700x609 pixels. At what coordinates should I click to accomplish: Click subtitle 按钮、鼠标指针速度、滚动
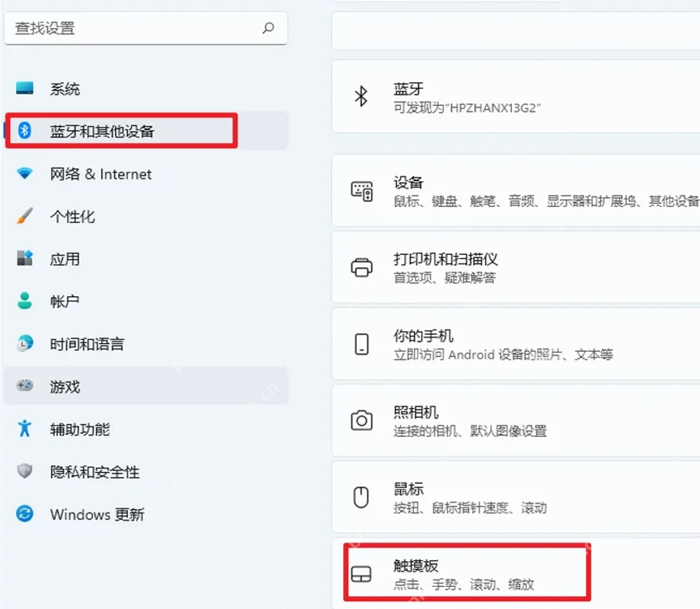click(470, 508)
